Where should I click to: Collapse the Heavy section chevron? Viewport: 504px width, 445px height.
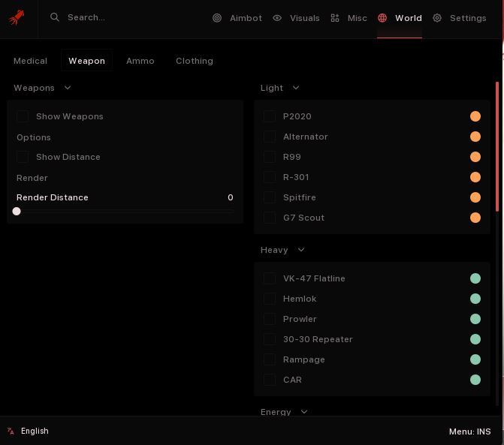(301, 250)
